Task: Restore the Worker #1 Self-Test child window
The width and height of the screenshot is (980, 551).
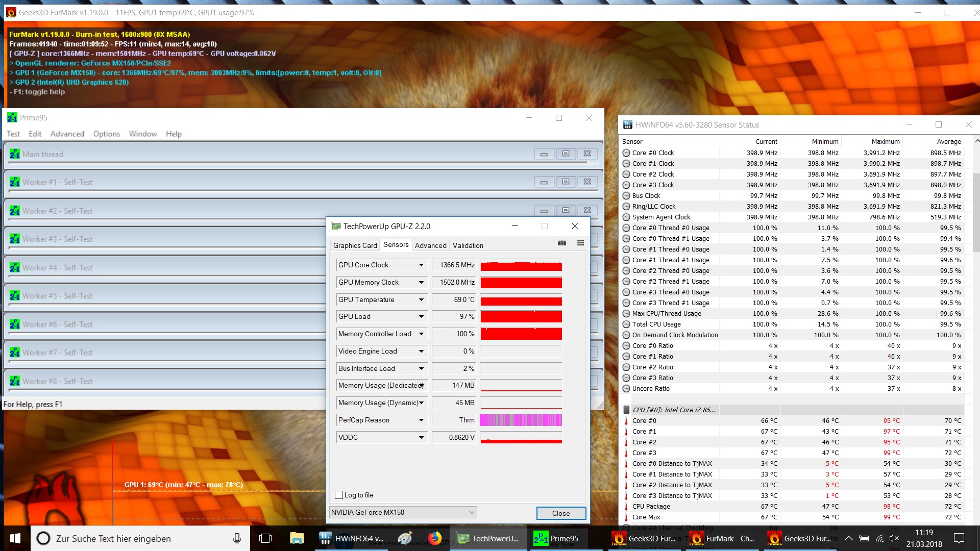Action: [566, 182]
